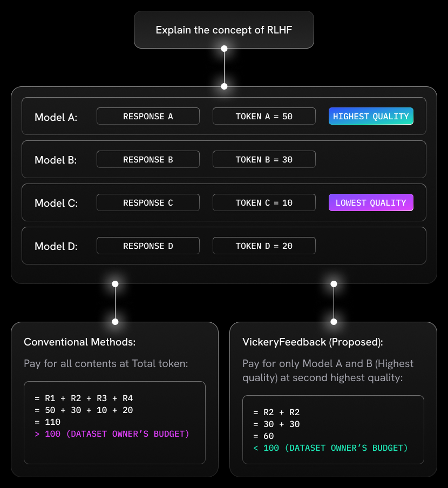
Task: Select the RESPONSE D box
Action: (148, 246)
